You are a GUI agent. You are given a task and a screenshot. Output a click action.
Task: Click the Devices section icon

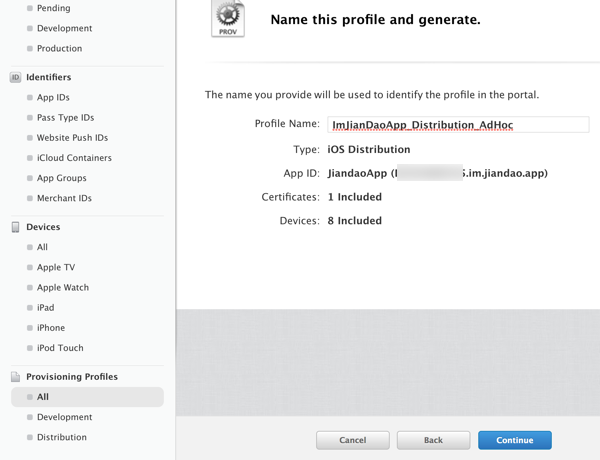coord(15,227)
